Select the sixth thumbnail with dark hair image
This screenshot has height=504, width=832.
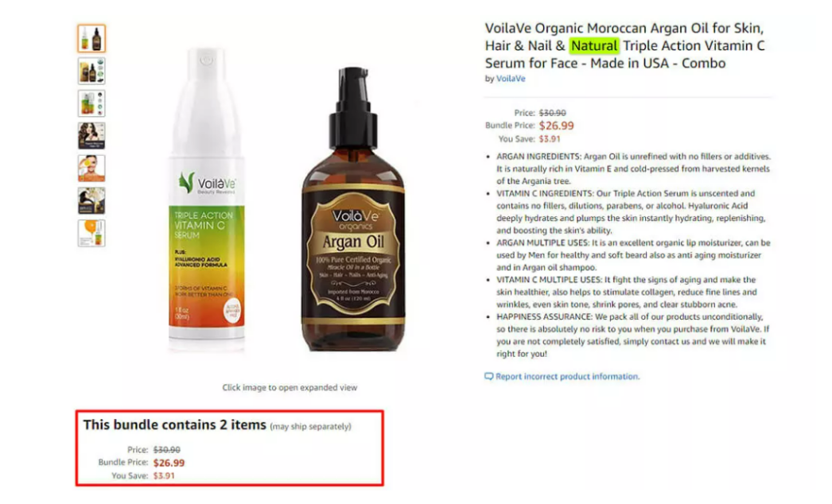click(x=91, y=200)
